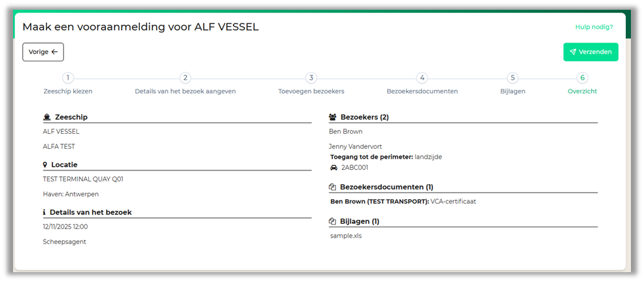Click the visitors group icon beside Bezoekers
Screen dimensions: 644x282
[332, 117]
